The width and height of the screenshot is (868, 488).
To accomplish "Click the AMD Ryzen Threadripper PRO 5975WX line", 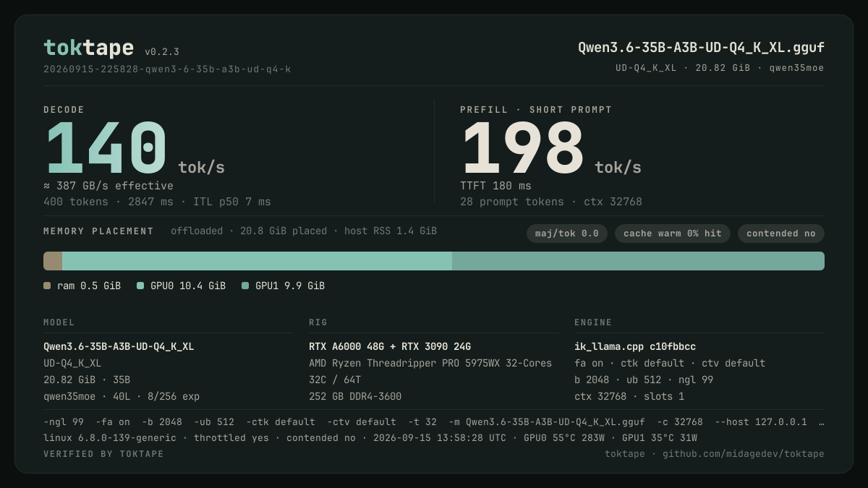I will 430,363.
